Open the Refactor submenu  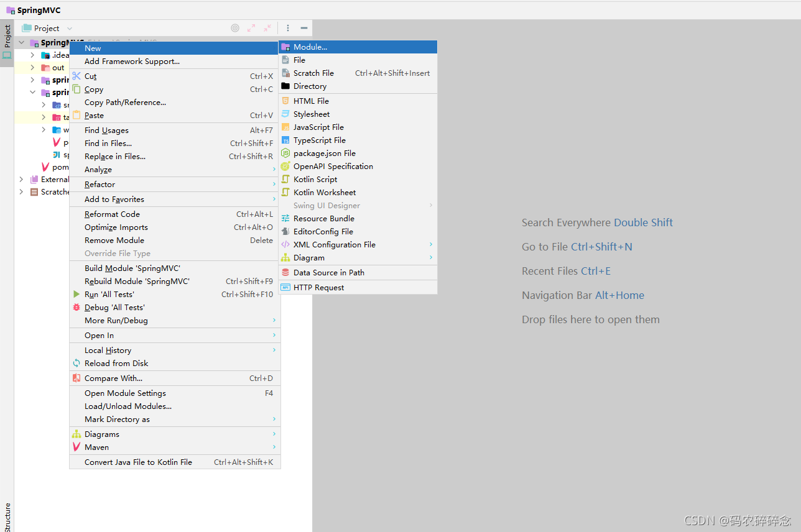(x=175, y=184)
